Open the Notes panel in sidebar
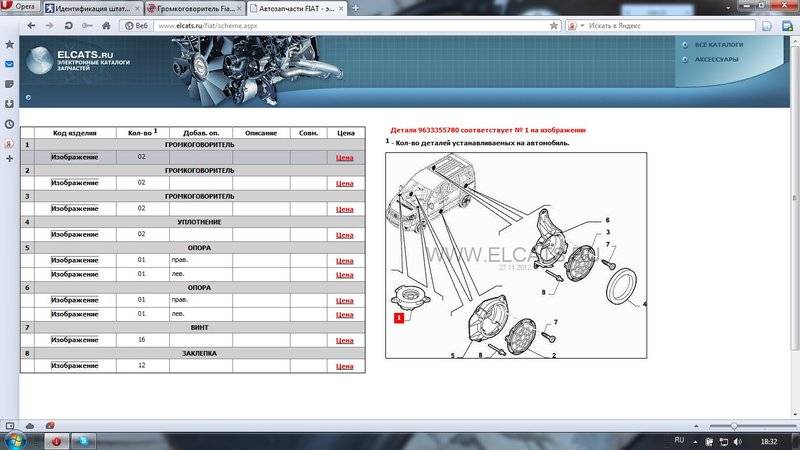 (x=9, y=84)
